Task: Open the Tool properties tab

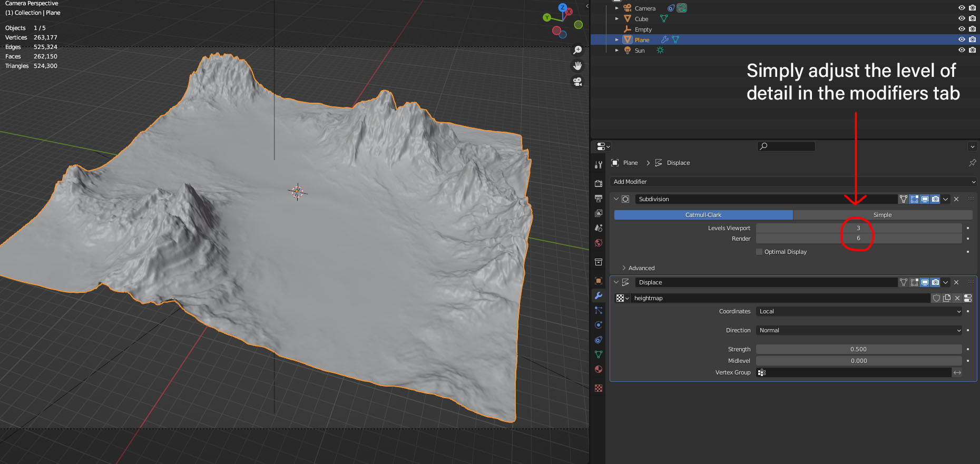Action: 599,165
